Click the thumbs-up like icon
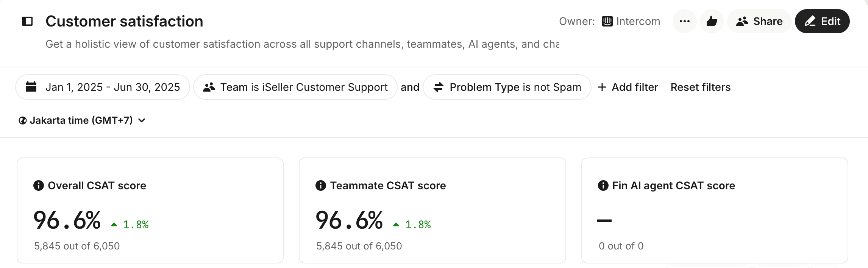Image resolution: width=868 pixels, height=268 pixels. 712,21
